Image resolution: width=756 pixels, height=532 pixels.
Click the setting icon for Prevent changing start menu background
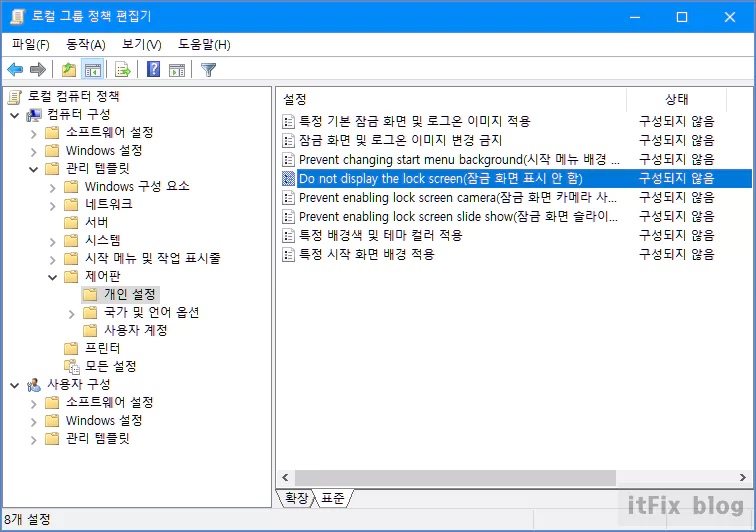click(288, 160)
